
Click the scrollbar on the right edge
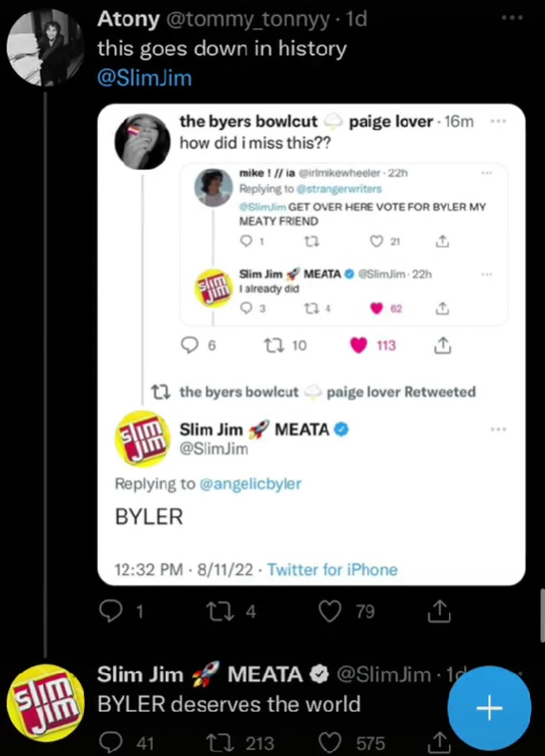pyautogui.click(x=542, y=613)
